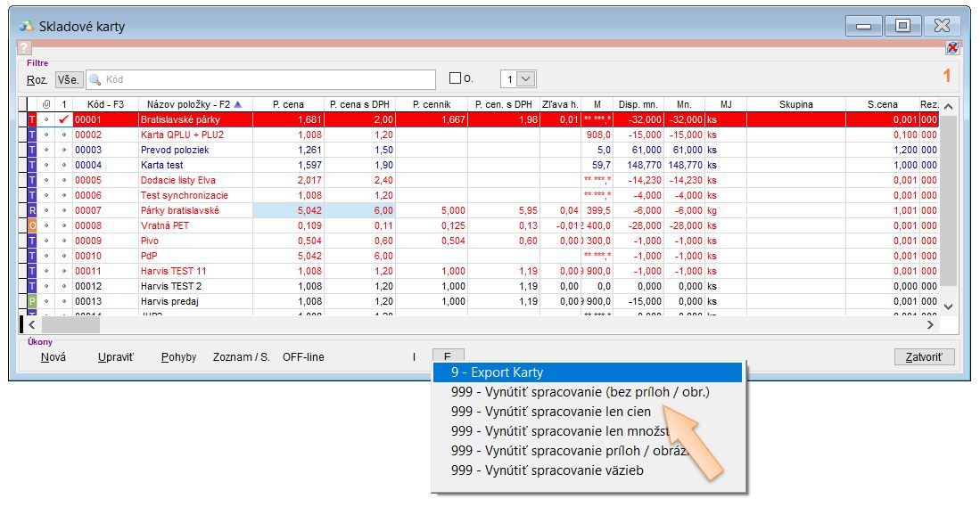The image size is (980, 515).
Task: Click the orange O type badge for Vratná PET
Action: click(x=33, y=225)
